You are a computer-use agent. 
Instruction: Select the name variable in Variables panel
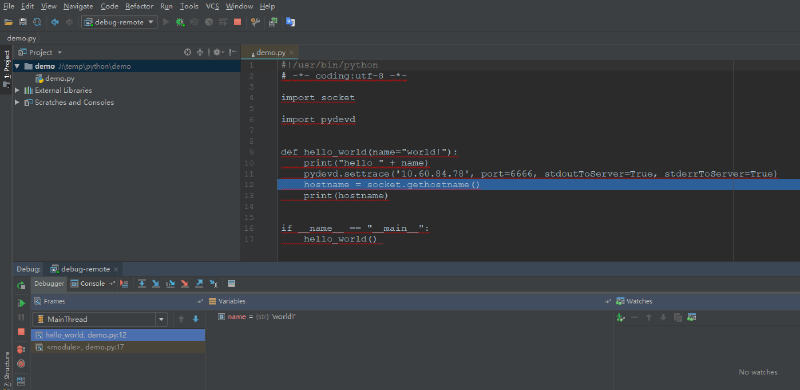[256, 316]
